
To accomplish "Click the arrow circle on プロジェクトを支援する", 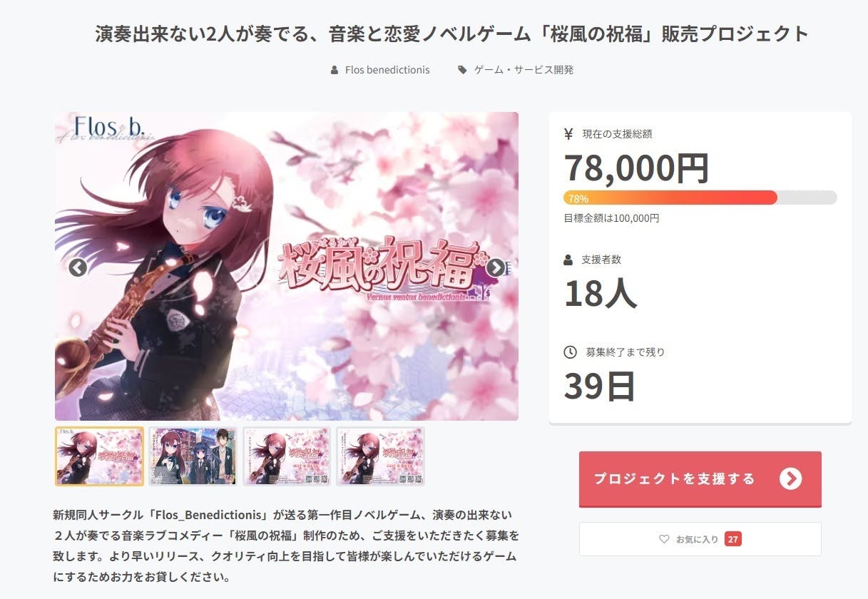I will pos(790,478).
